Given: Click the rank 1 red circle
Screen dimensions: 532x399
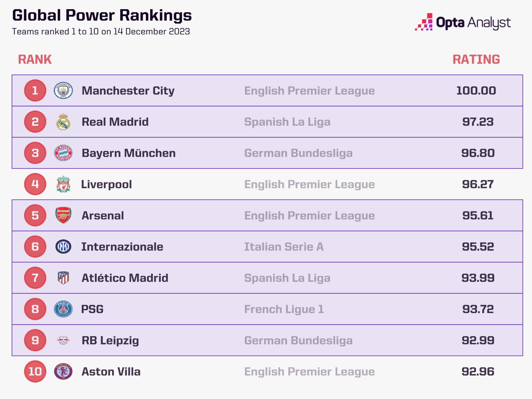Looking at the screenshot, I should [35, 90].
